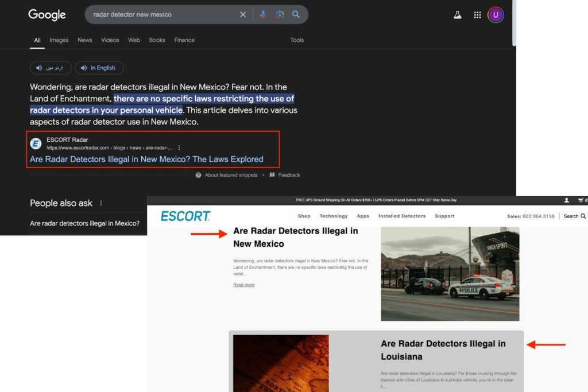Click the ESCORT Radar site name in the result

tap(67, 140)
